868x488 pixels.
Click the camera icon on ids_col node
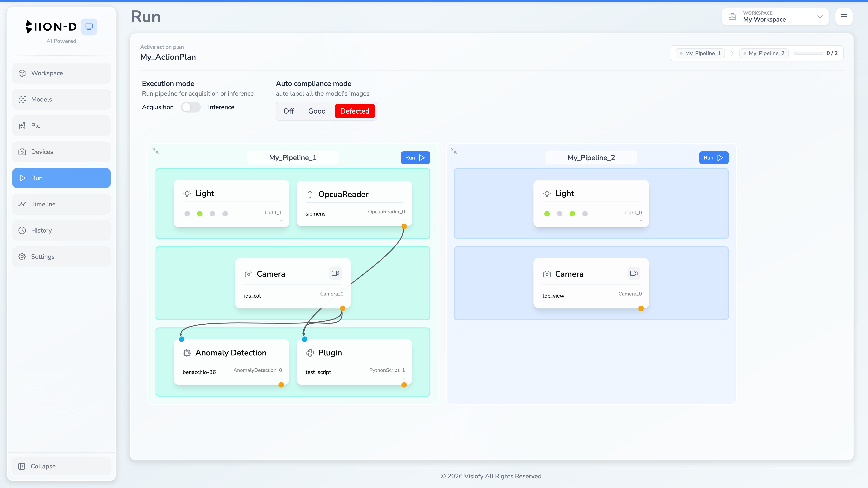click(248, 274)
